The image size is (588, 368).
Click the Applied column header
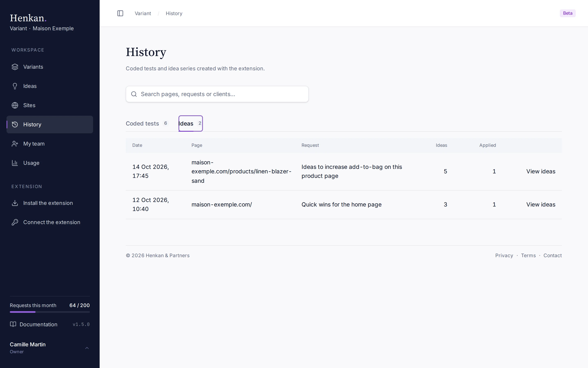[487, 145]
